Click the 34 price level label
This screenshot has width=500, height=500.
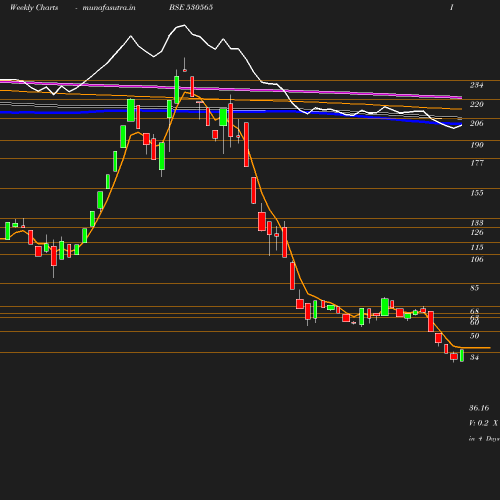pyautogui.click(x=474, y=357)
